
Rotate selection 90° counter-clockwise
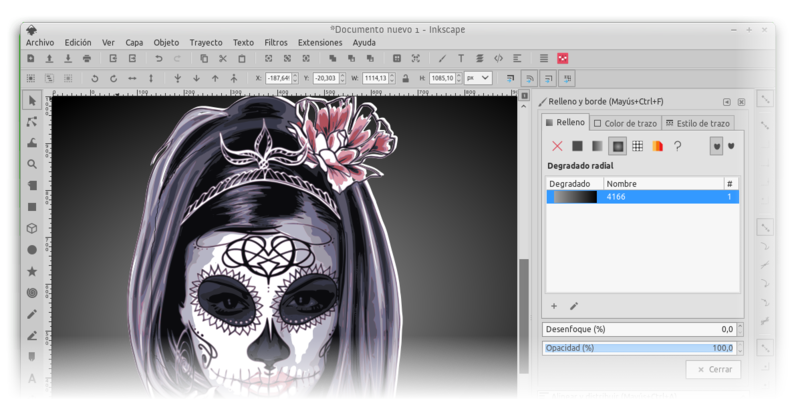pos(94,79)
